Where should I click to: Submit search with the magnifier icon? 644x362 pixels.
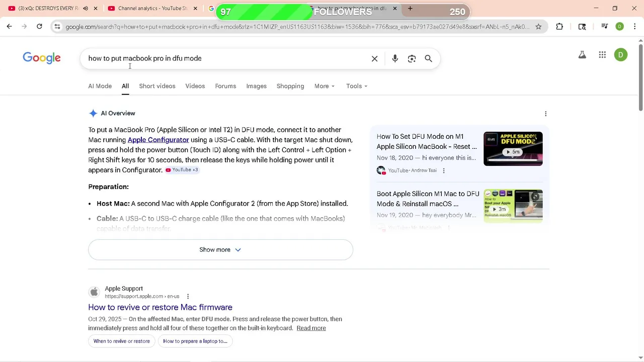coord(428,59)
